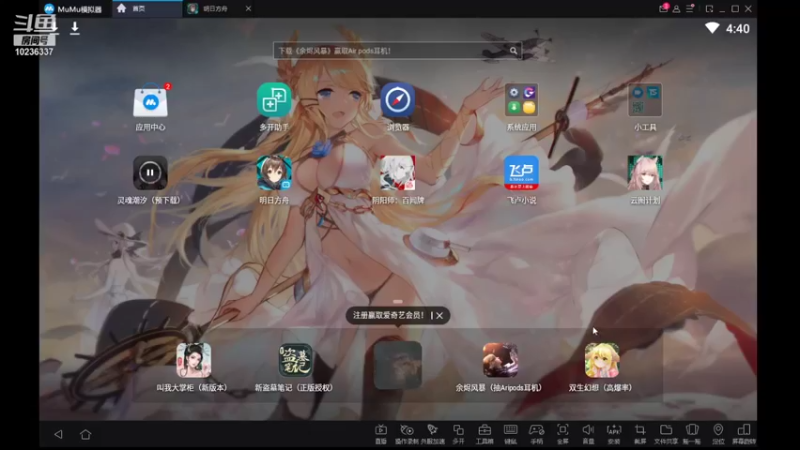Screen dimensions: 800x450
Task: Click the shake device tool
Action: (692, 434)
